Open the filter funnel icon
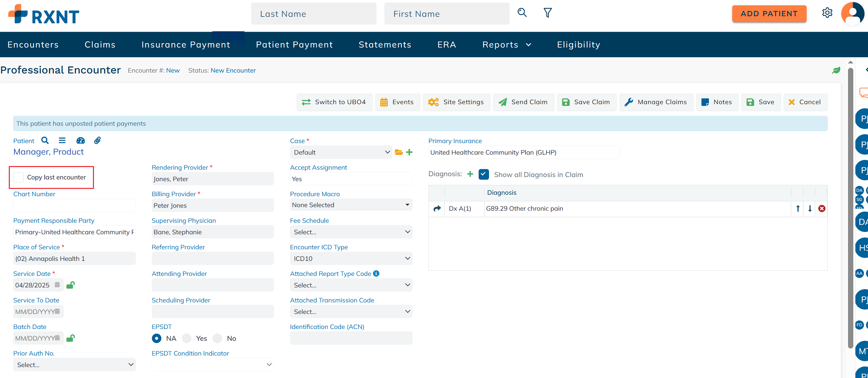 coord(548,13)
